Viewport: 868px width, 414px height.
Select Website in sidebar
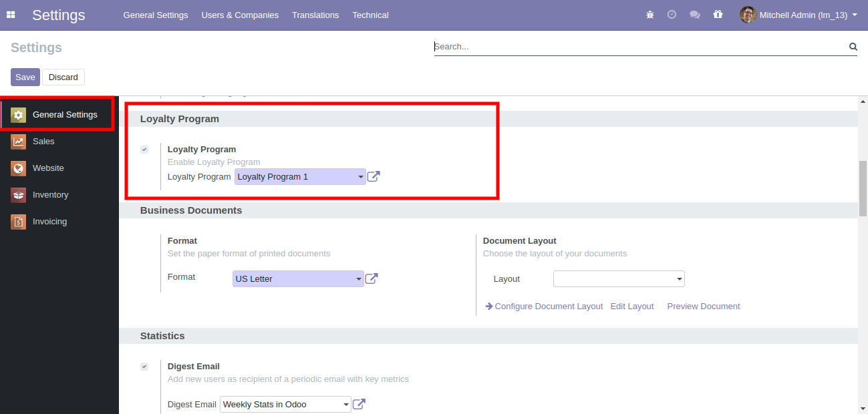pyautogui.click(x=59, y=168)
